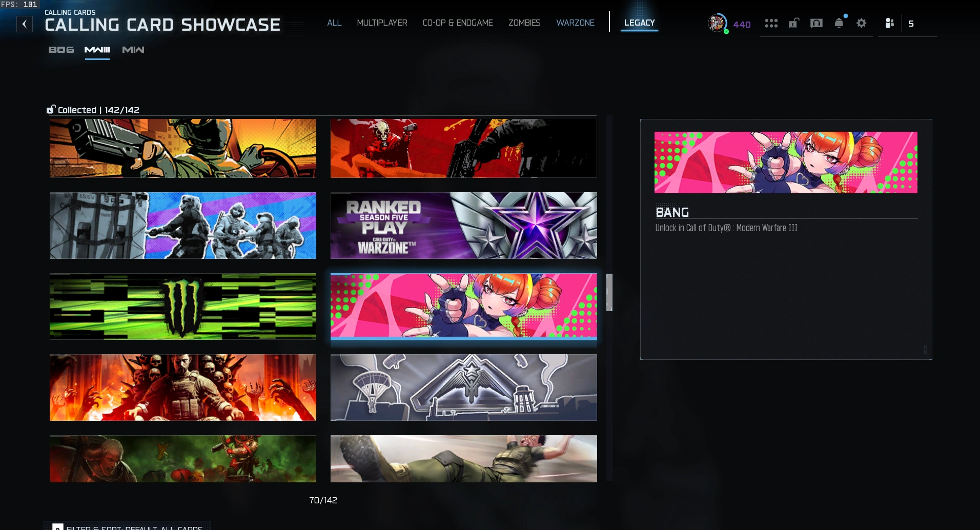Select the MWIII game filter
This screenshot has width=980, height=530.
[x=97, y=50]
